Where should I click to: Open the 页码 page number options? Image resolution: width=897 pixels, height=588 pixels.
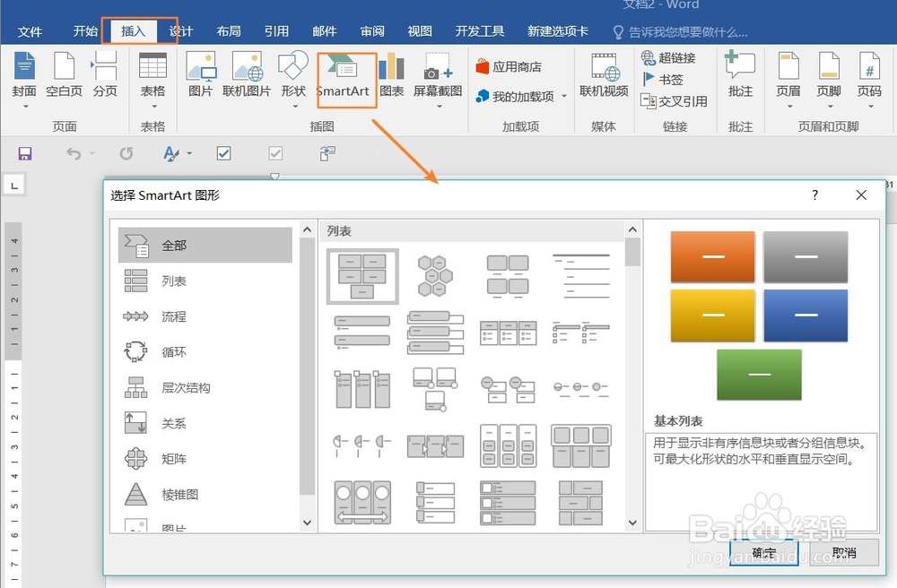(869, 78)
